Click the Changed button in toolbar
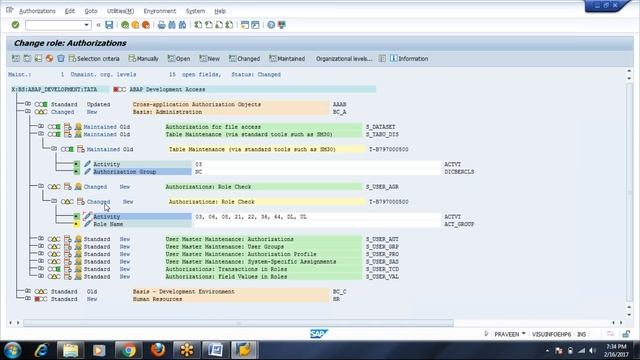Image resolution: width=640 pixels, height=360 pixels. coord(244,59)
